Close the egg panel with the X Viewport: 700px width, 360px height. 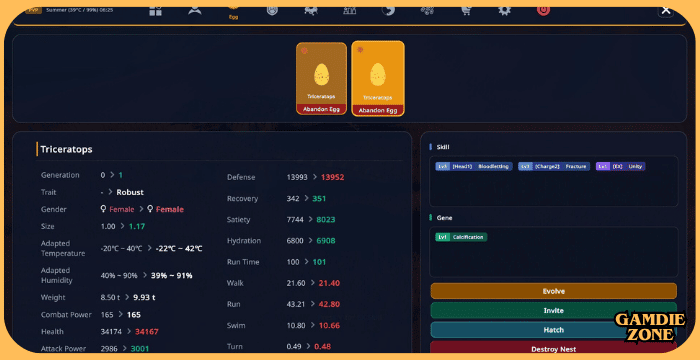coord(666,11)
